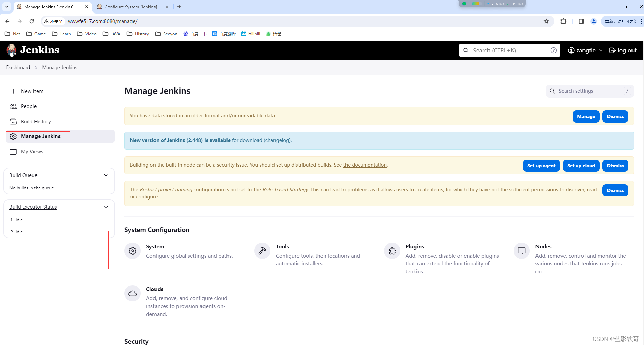This screenshot has height=345, width=644.
Task: Open People in the sidebar
Action: coord(29,106)
